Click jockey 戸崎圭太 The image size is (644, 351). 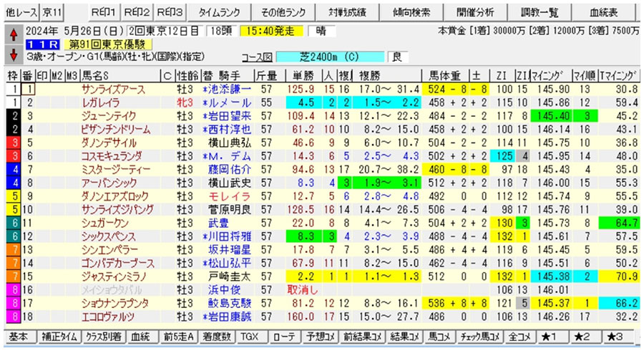coord(230,277)
